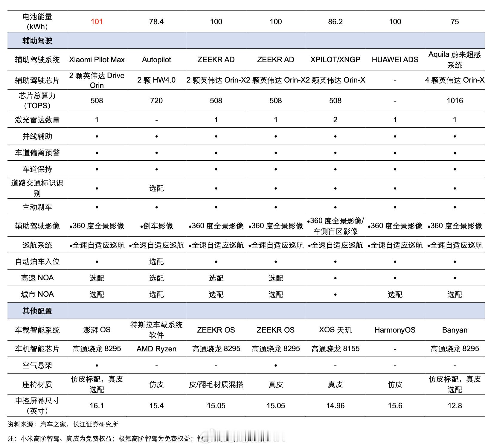This screenshot has height=448, width=485.
Task: Select the 澎湃 OS cell
Action: coord(97,330)
